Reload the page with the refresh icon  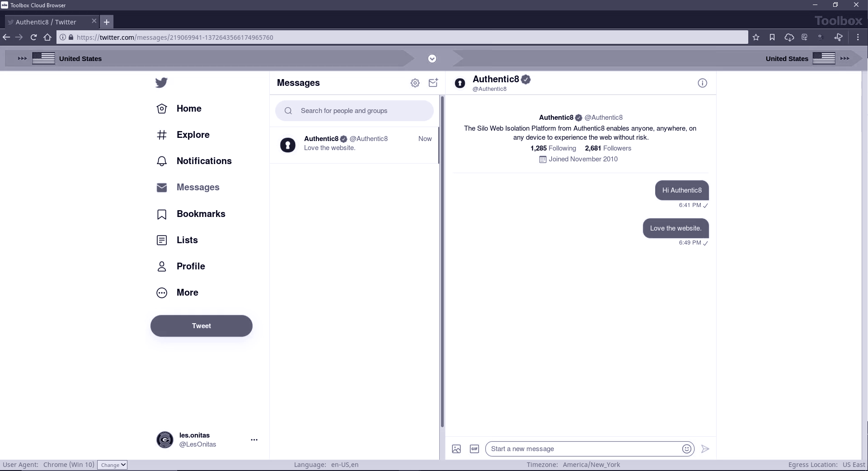coord(33,38)
